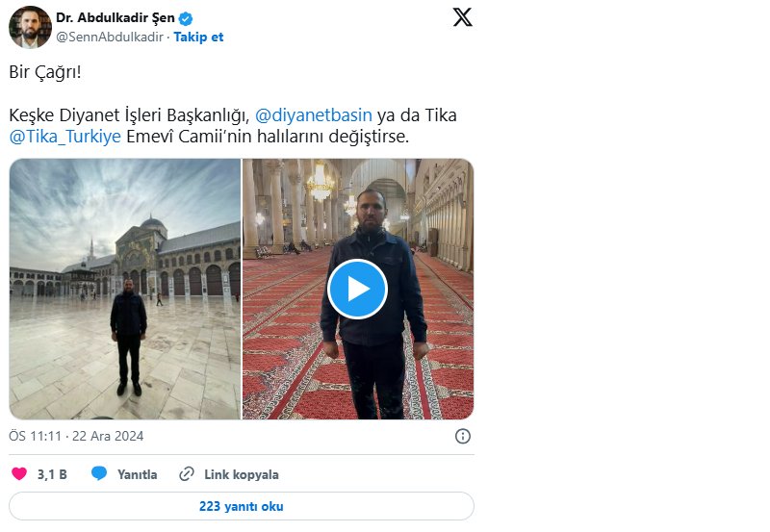Open the tweet info circle icon

pos(462,436)
